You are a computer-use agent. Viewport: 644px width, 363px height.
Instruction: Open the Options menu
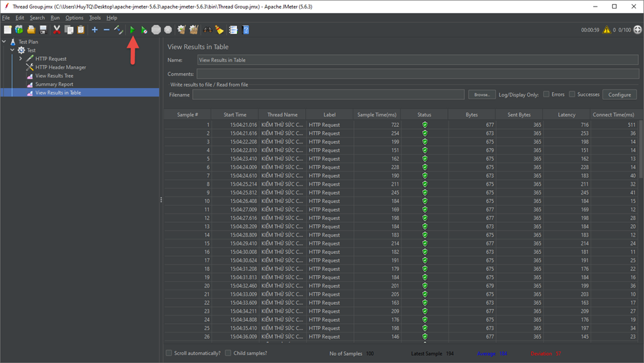(74, 18)
